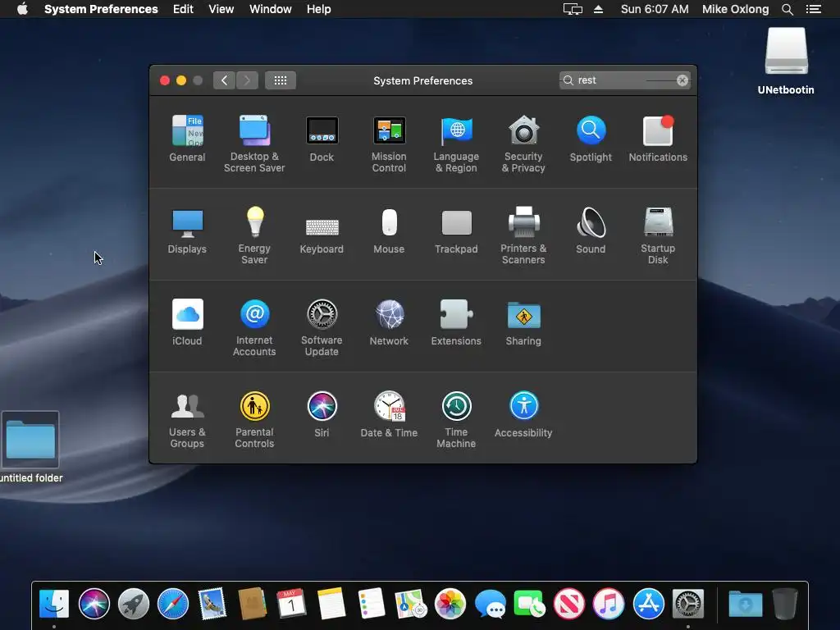Open iTunes from the Dock

click(x=609, y=604)
